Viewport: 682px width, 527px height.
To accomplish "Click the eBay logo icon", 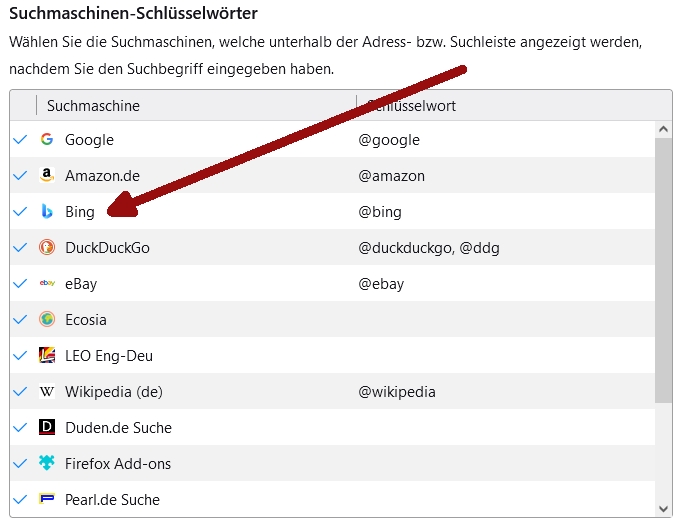I will pyautogui.click(x=47, y=283).
